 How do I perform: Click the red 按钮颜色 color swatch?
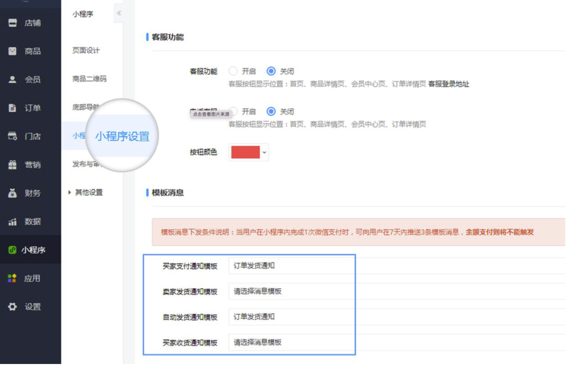(245, 152)
